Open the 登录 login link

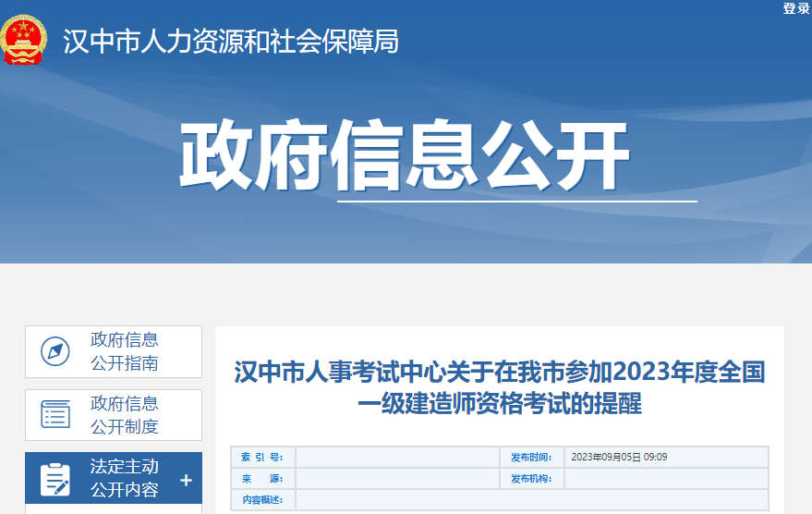(796, 7)
